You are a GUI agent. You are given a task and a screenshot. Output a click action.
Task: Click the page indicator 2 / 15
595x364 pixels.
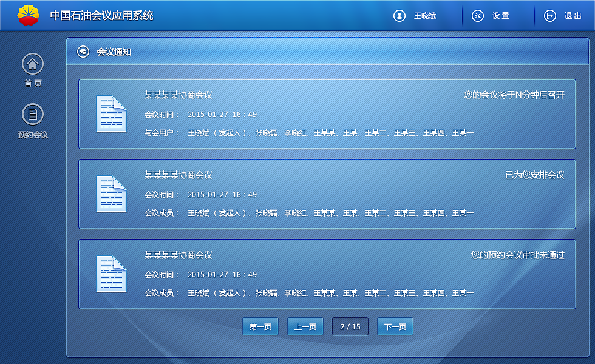(x=350, y=326)
